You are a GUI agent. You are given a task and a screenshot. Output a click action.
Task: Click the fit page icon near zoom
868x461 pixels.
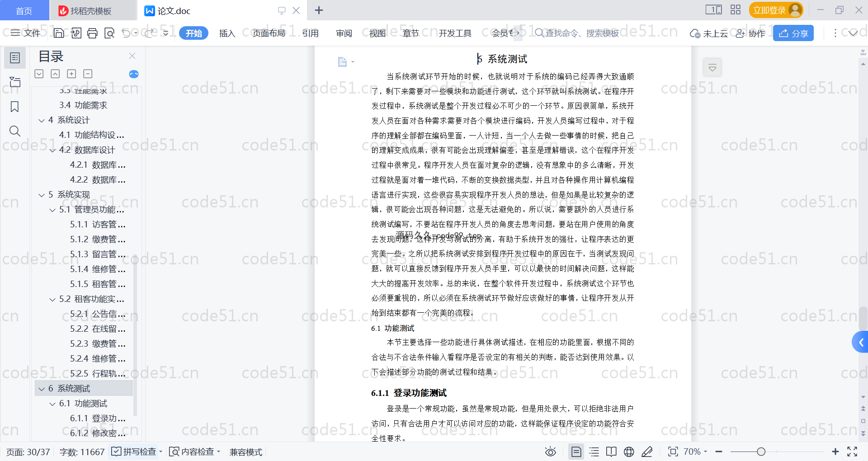pyautogui.click(x=673, y=452)
